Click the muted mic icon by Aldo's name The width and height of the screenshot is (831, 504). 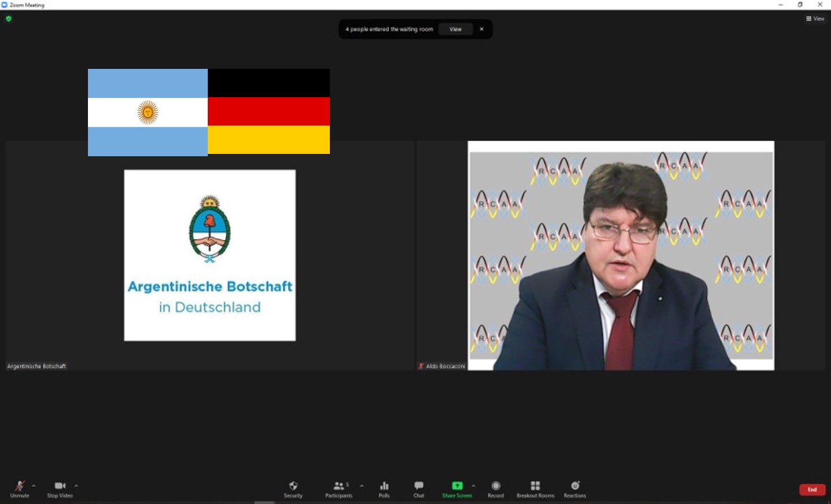click(421, 366)
